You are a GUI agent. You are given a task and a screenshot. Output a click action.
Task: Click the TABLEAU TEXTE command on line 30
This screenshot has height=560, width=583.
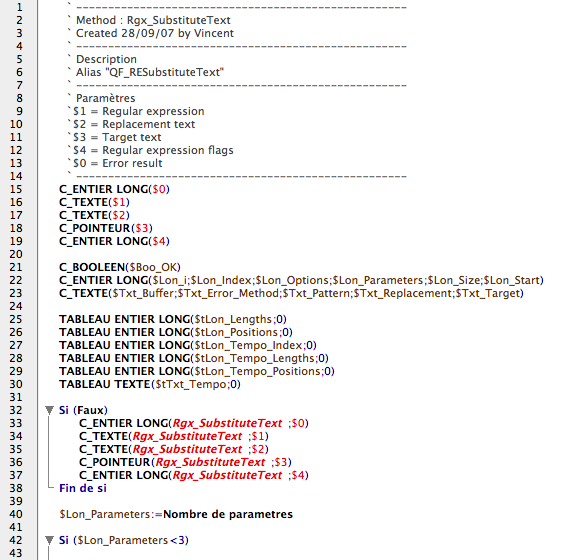tap(104, 384)
